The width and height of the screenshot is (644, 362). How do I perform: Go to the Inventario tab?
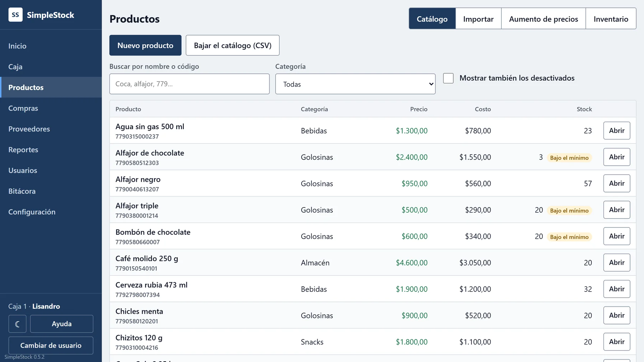611,19
